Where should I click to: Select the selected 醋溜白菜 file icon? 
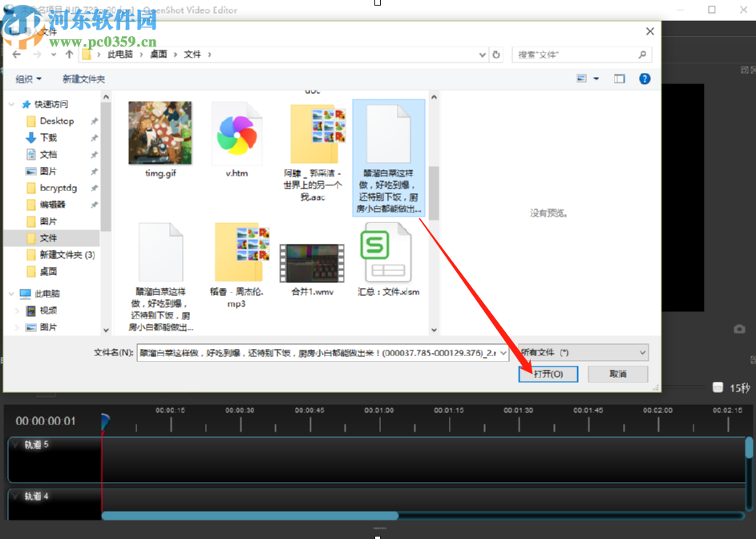389,157
